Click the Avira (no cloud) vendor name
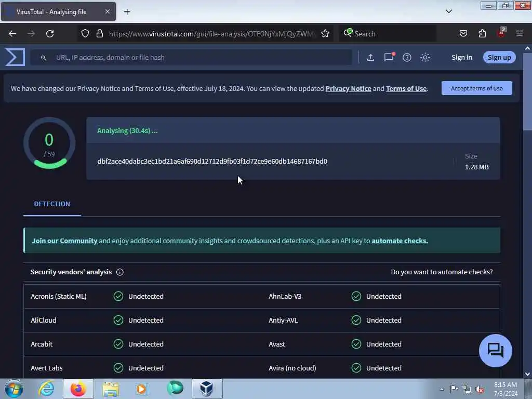Viewport: 532px width, 399px height. coord(292,368)
